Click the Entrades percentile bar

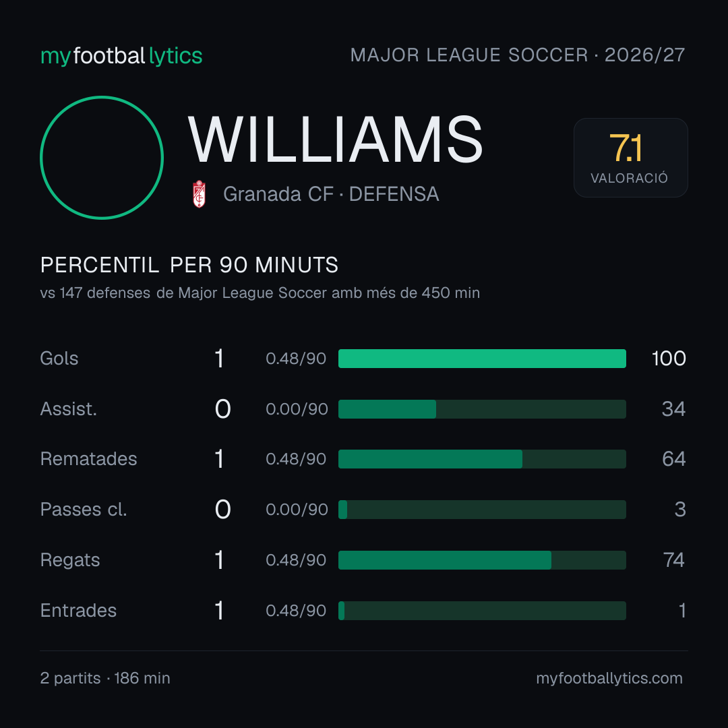tap(482, 611)
